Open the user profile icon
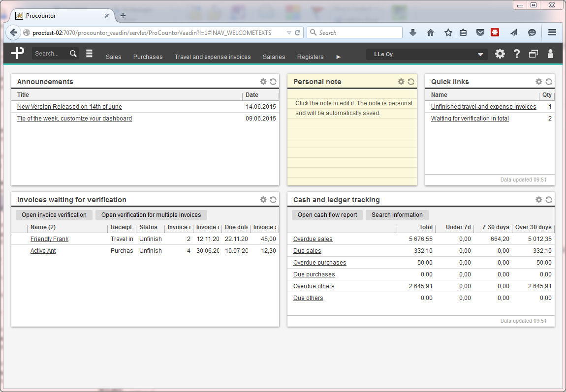Viewport: 566px width, 392px height. (x=550, y=54)
